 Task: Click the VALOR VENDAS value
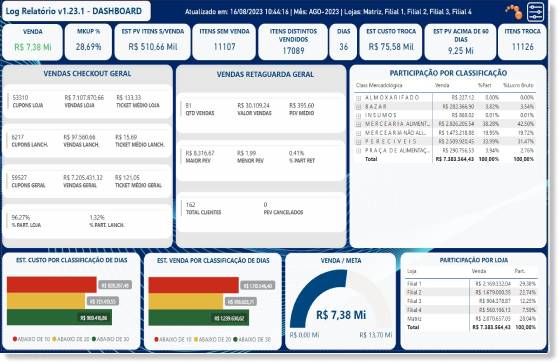click(x=253, y=106)
